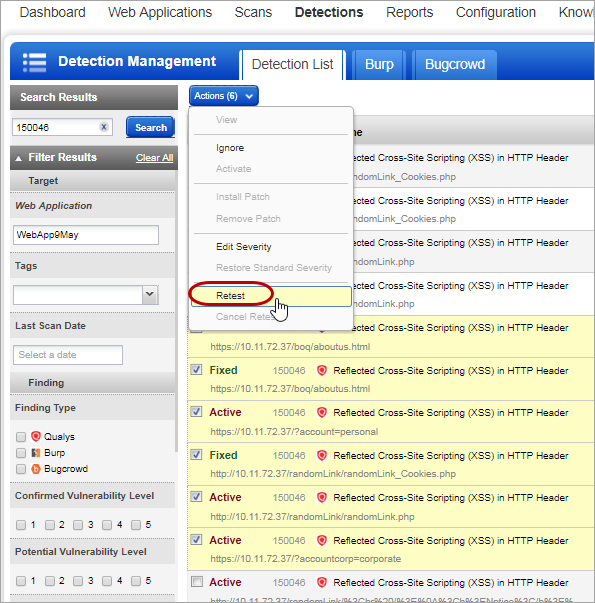This screenshot has width=595, height=603.
Task: Collapse Filter Results with triangle icon
Action: (18, 158)
